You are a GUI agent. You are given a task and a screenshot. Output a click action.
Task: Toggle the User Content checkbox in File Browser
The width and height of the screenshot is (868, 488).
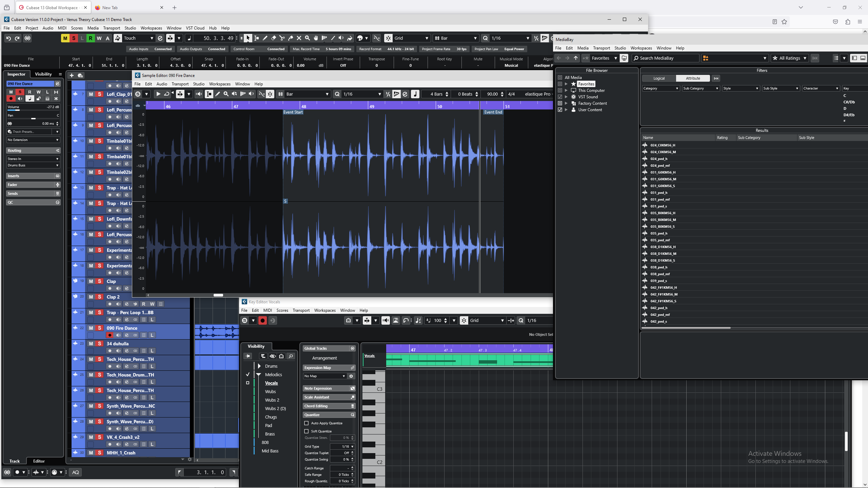pyautogui.click(x=560, y=110)
